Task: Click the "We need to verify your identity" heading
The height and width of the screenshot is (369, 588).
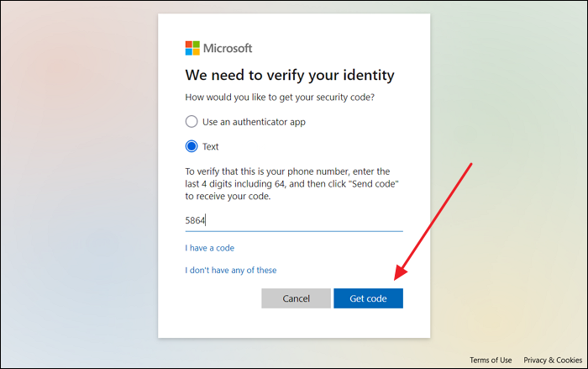Action: (x=290, y=76)
